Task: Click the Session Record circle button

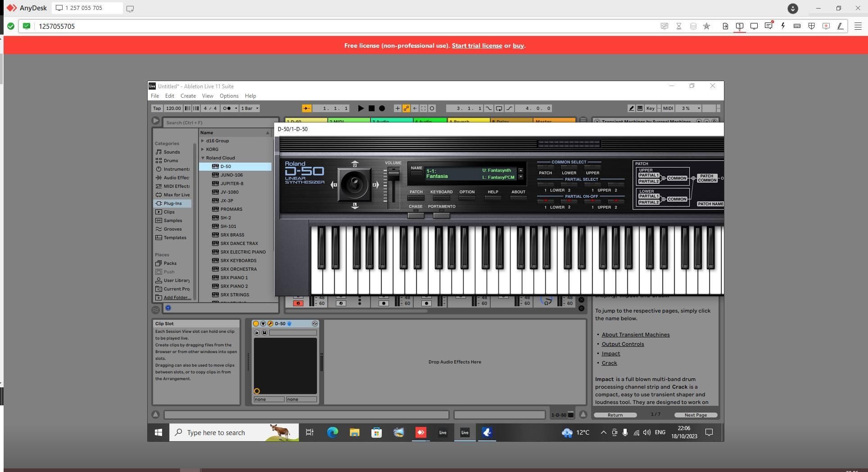Action: (432, 108)
